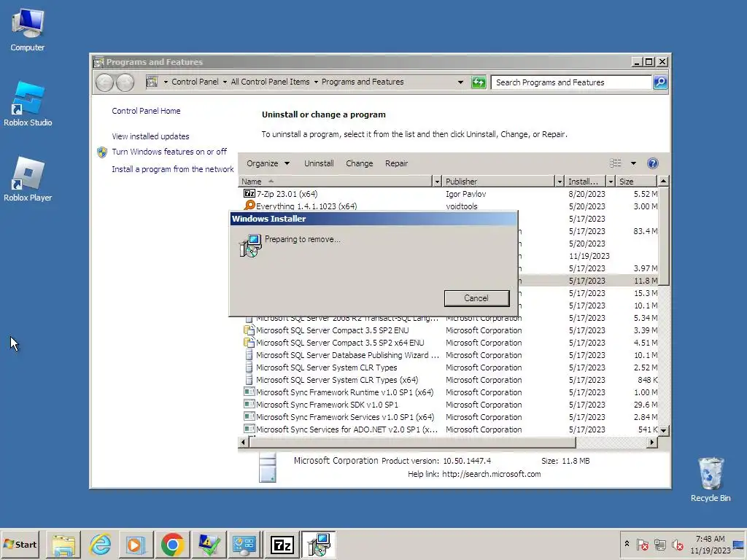The image size is (747, 560).
Task: Show hidden tray icons arrow
Action: pos(627,544)
